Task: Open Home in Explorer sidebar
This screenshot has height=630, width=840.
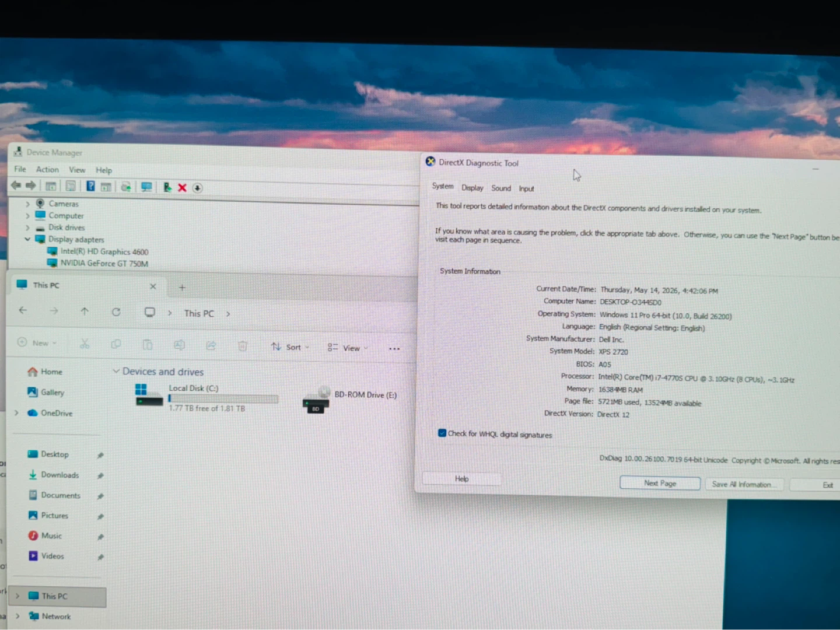Action: coord(45,372)
